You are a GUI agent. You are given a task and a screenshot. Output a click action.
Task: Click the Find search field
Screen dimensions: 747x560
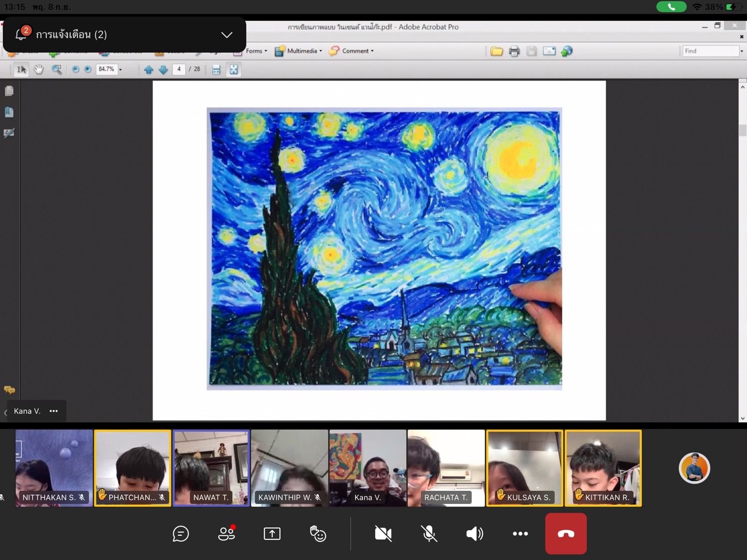click(x=710, y=51)
